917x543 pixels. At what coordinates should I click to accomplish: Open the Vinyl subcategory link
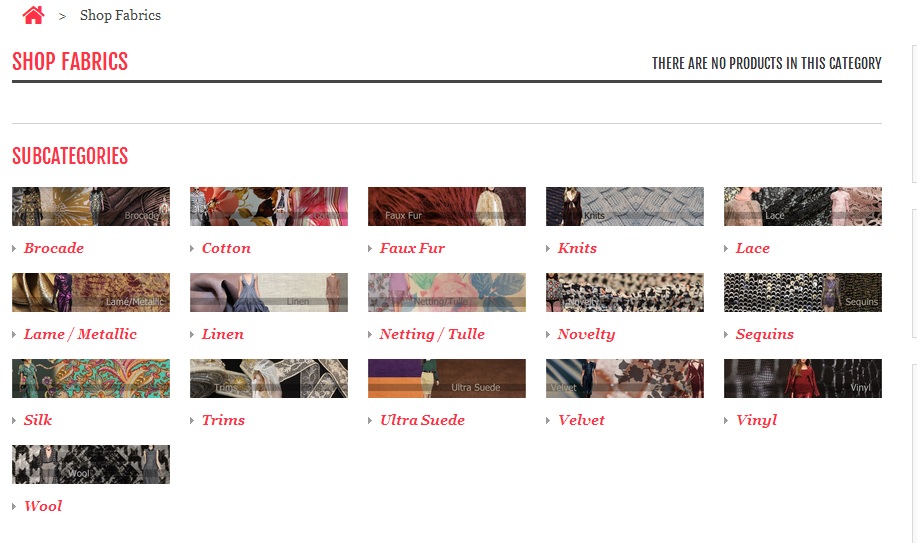click(757, 420)
